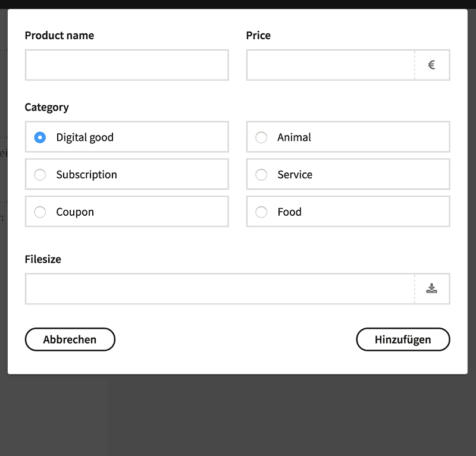
Task: Click the filesize download icon
Action: pyautogui.click(x=432, y=289)
